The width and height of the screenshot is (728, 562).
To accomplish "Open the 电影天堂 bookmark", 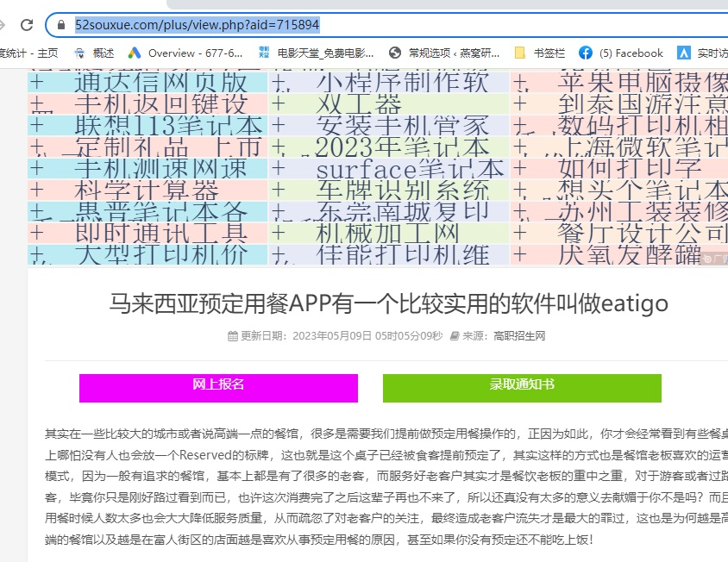I will pos(317,53).
